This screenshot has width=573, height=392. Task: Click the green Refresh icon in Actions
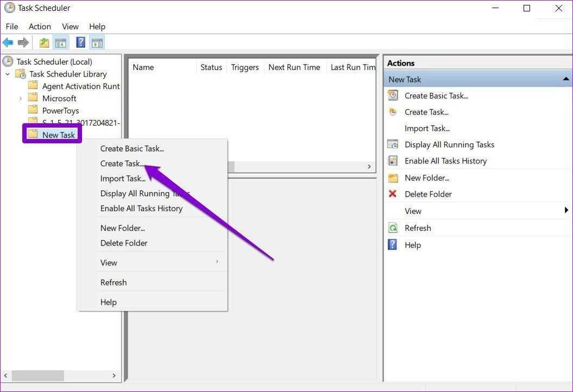393,228
